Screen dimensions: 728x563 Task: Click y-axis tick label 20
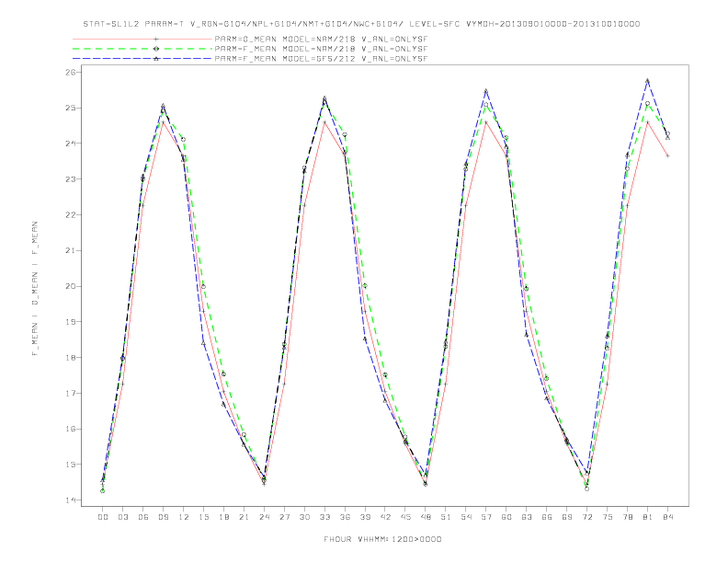pyautogui.click(x=71, y=286)
